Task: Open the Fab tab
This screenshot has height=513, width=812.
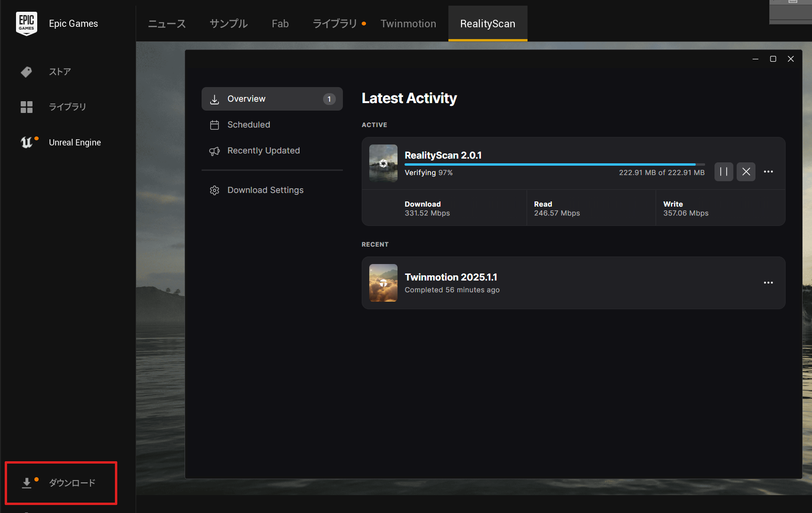Action: coord(280,24)
